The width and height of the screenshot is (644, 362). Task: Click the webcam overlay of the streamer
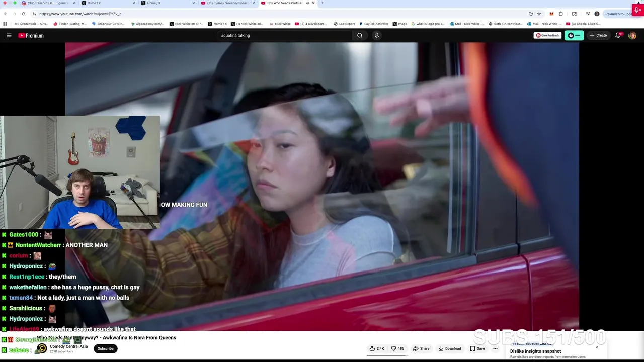click(x=80, y=172)
